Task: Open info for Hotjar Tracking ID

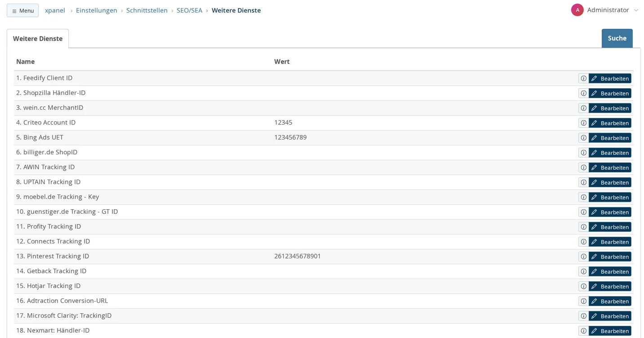Action: [x=583, y=286]
